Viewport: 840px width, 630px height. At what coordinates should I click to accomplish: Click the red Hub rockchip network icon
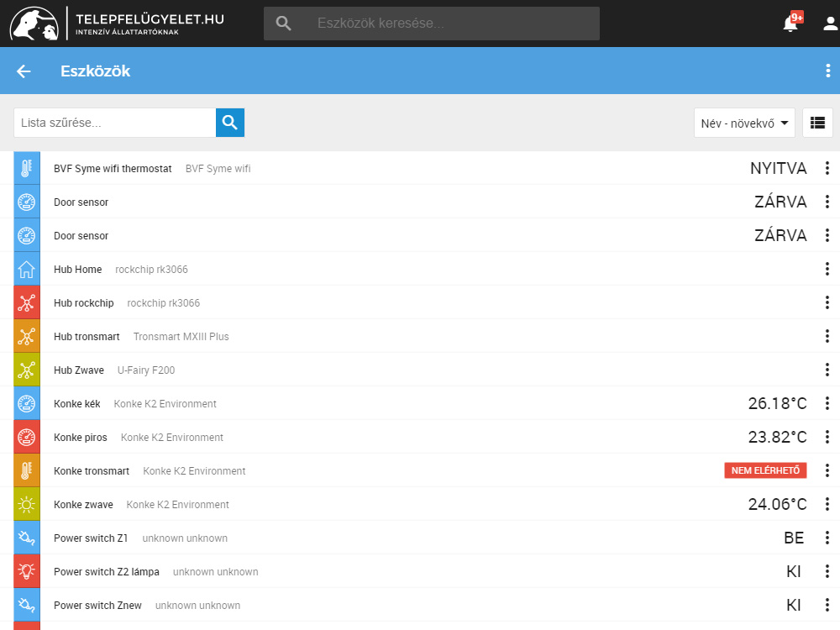(27, 302)
